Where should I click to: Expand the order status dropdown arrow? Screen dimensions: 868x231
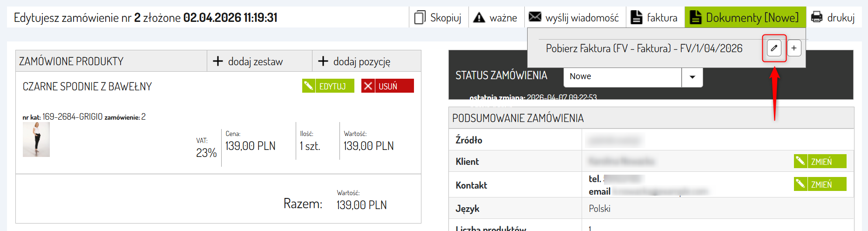(x=692, y=77)
